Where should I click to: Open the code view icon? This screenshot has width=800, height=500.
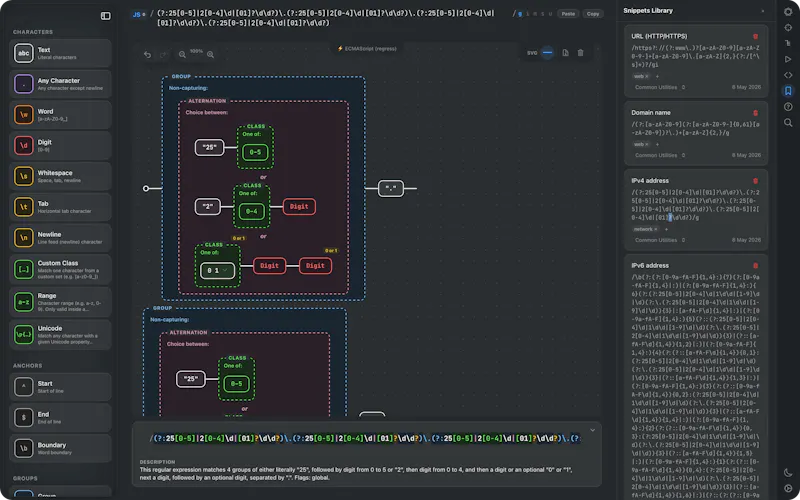click(x=788, y=75)
